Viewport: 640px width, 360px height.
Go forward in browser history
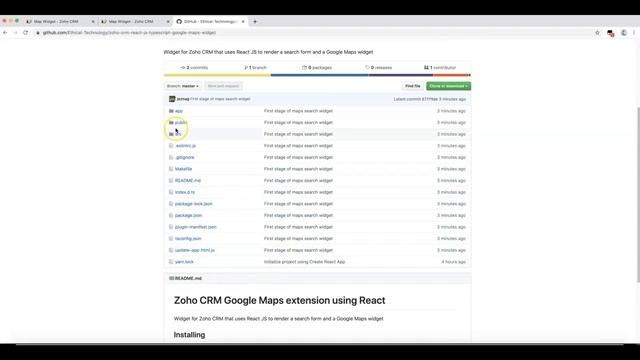coord(16,33)
